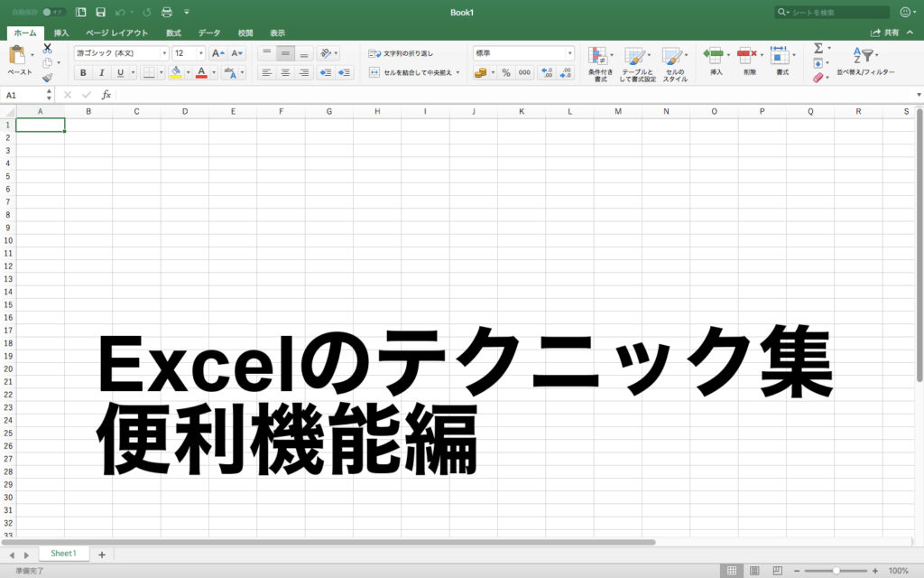This screenshot has width=924, height=578.
Task: Decrease font size with A▼ button
Action: (x=237, y=53)
